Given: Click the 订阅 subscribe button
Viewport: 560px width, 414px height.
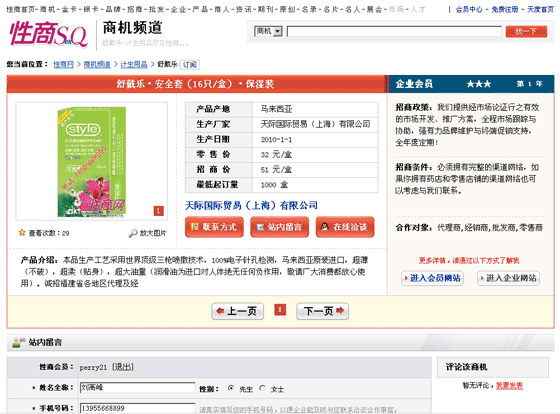Looking at the screenshot, I should tap(190, 65).
